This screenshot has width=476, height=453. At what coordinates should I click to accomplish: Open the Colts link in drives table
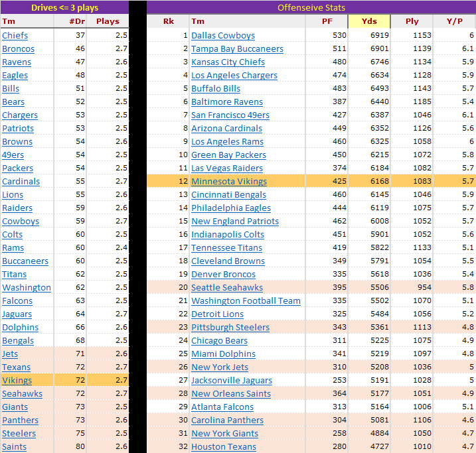(13, 235)
